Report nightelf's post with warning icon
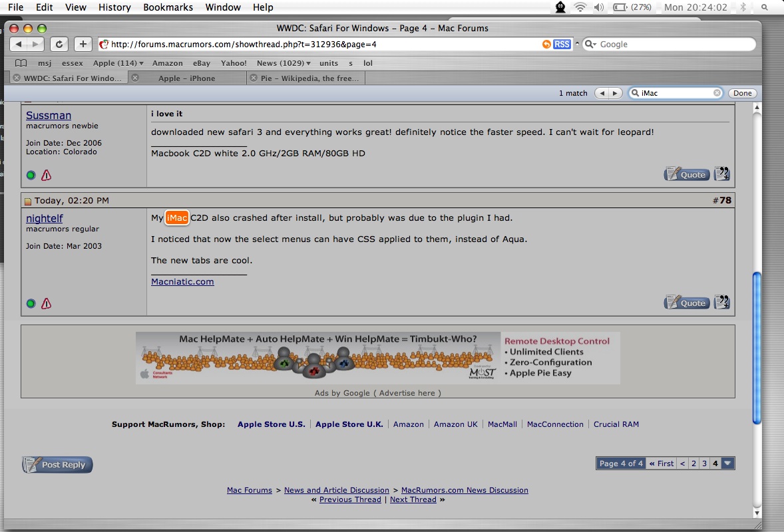The width and height of the screenshot is (784, 532). click(x=46, y=303)
